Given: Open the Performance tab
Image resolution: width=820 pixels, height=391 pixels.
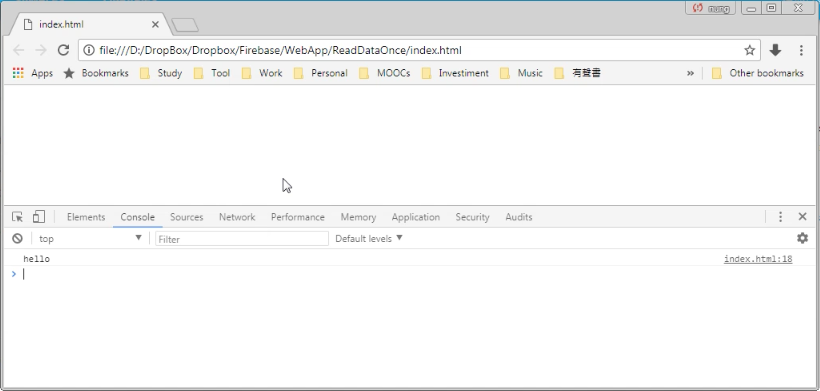Looking at the screenshot, I should click(x=298, y=217).
